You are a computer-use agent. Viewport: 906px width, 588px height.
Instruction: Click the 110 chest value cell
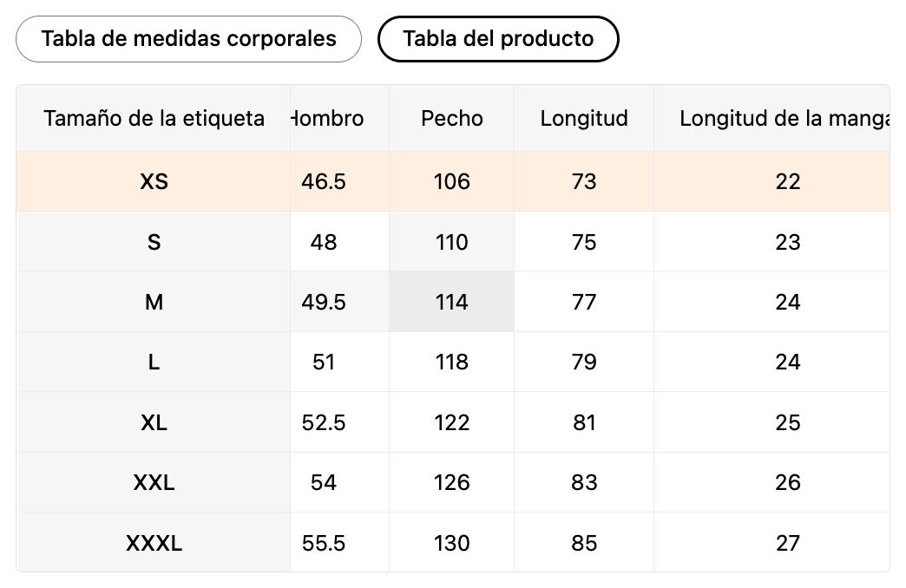point(452,242)
